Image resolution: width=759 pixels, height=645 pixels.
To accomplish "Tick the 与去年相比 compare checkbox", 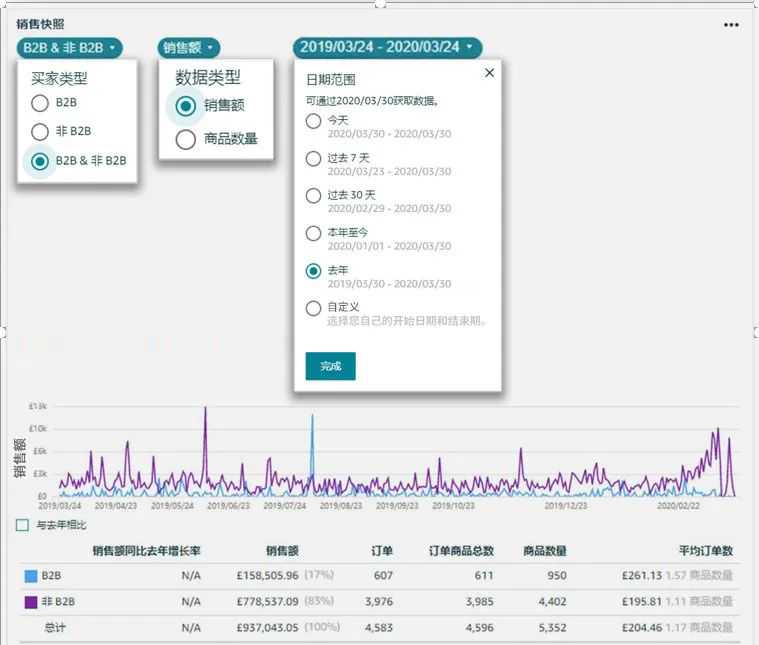I will tap(22, 525).
